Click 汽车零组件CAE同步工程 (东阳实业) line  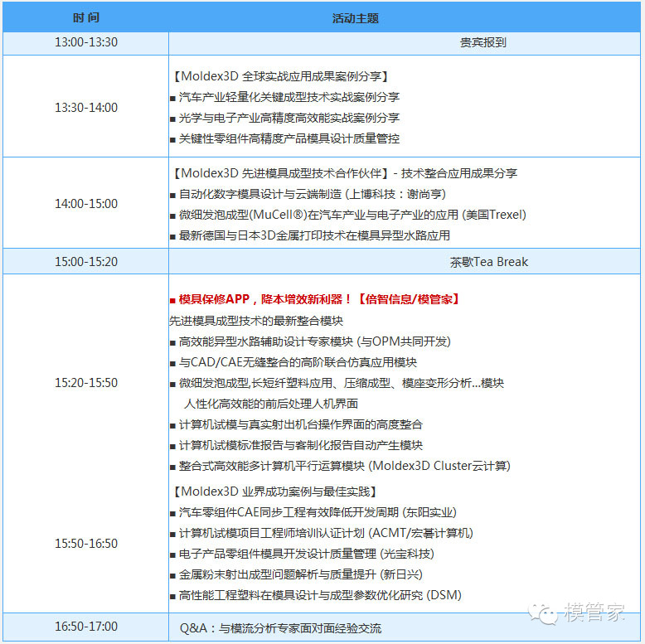pos(313,512)
